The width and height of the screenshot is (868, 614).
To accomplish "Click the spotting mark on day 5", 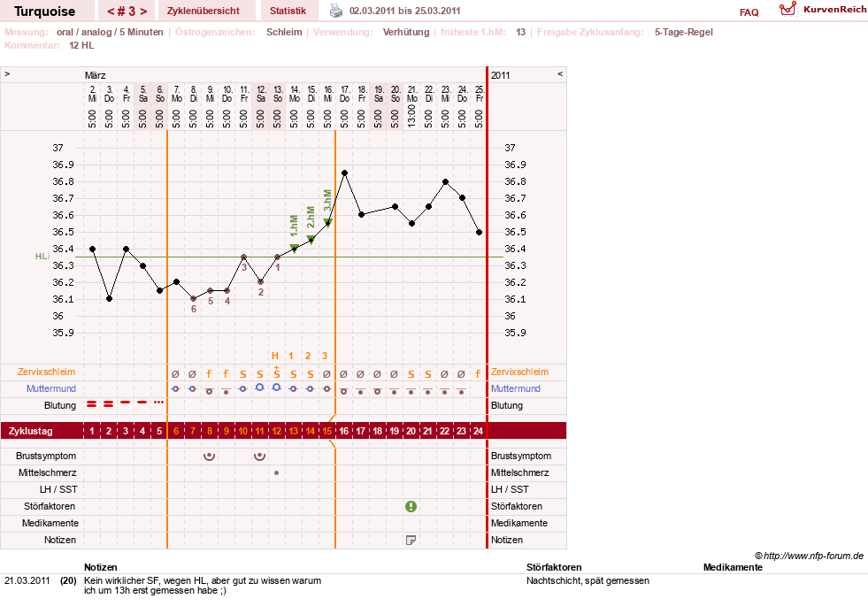I will coord(159,402).
